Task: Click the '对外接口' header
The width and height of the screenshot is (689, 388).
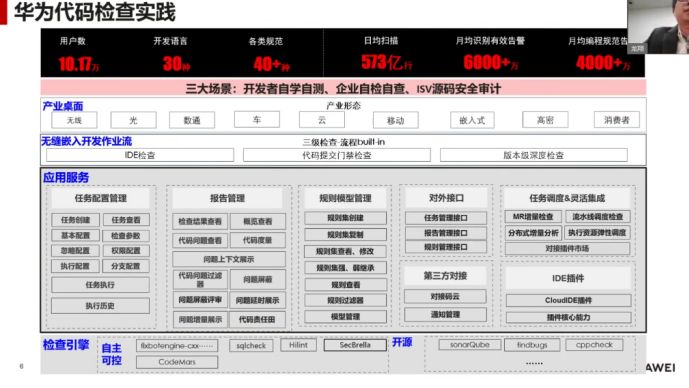Action: coord(446,198)
